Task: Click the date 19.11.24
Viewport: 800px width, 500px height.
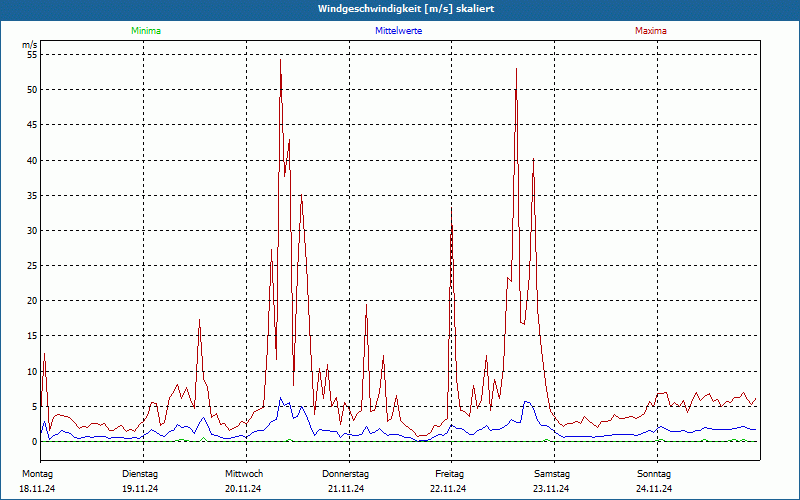Action: coord(140,489)
